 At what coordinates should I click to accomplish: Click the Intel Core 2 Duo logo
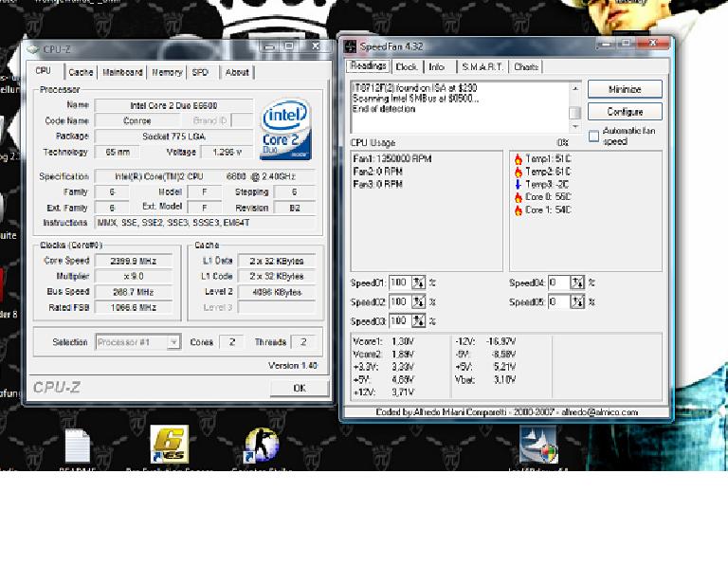[285, 129]
